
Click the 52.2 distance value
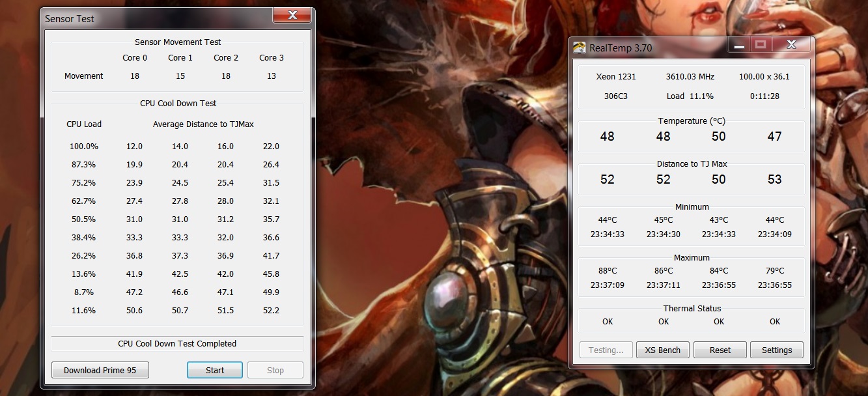pyautogui.click(x=272, y=310)
